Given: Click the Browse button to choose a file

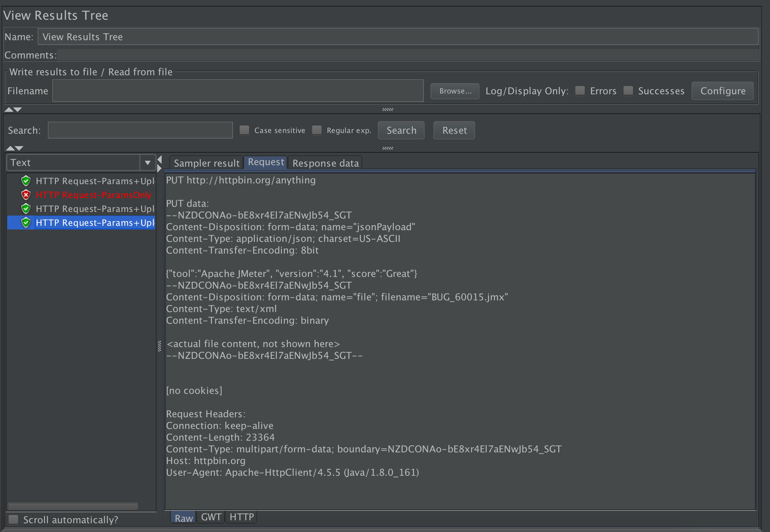Looking at the screenshot, I should tap(454, 91).
